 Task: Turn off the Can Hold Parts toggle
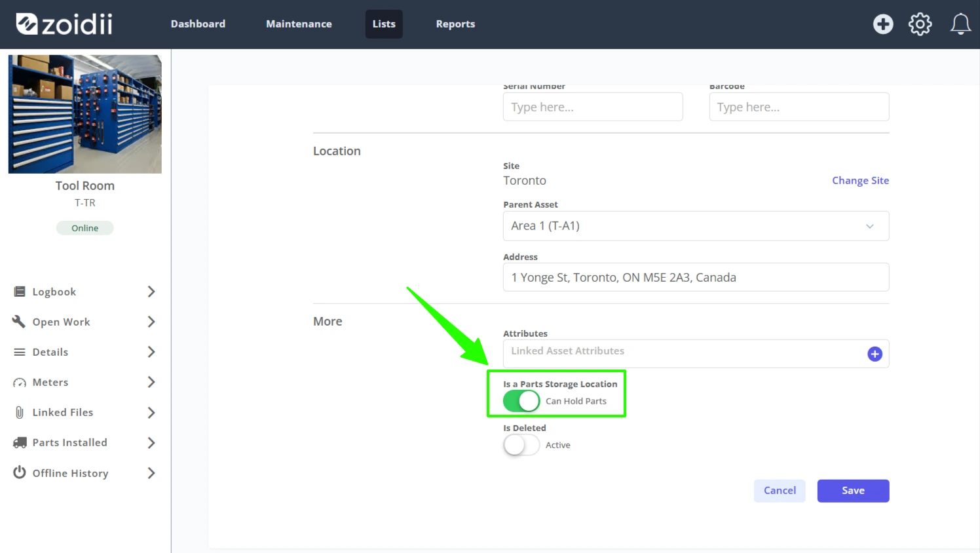[x=521, y=401]
